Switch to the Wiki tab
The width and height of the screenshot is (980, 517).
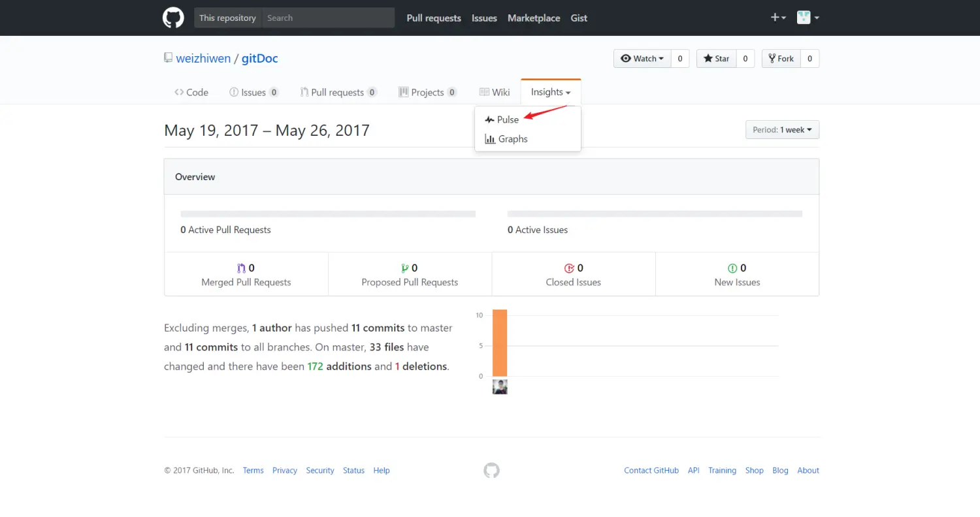point(495,92)
